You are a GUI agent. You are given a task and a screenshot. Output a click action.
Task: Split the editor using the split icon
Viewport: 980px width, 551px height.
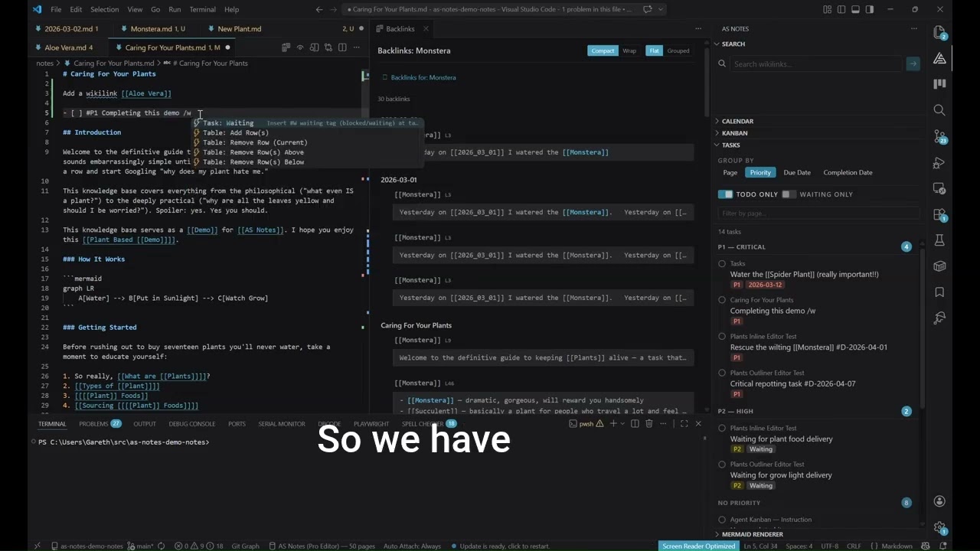click(x=342, y=47)
